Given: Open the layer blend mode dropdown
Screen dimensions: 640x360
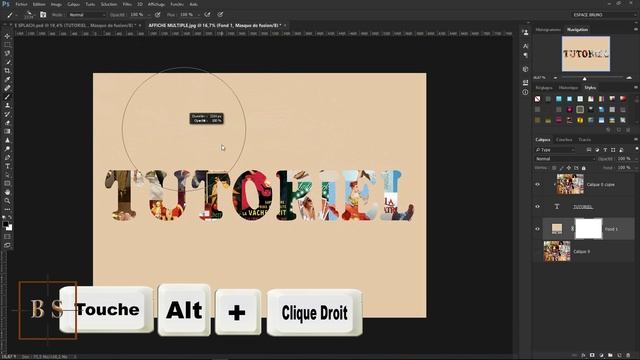Looking at the screenshot, I should pos(565,159).
